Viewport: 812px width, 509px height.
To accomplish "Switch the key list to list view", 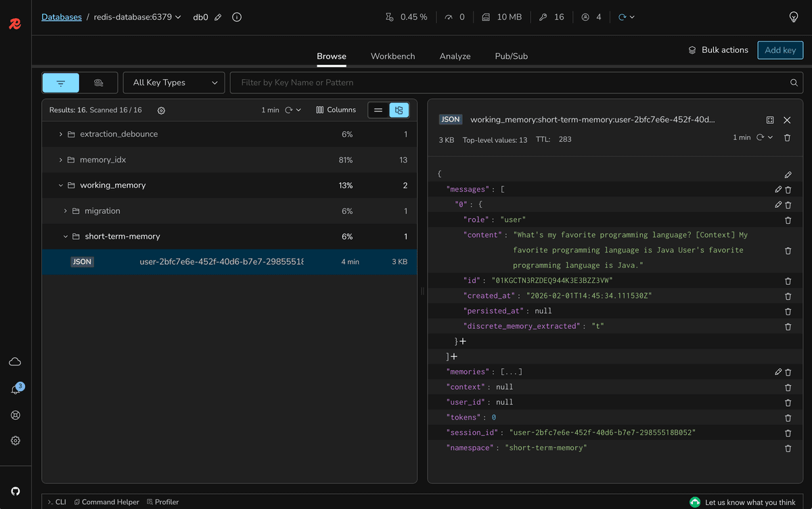I will click(x=378, y=109).
